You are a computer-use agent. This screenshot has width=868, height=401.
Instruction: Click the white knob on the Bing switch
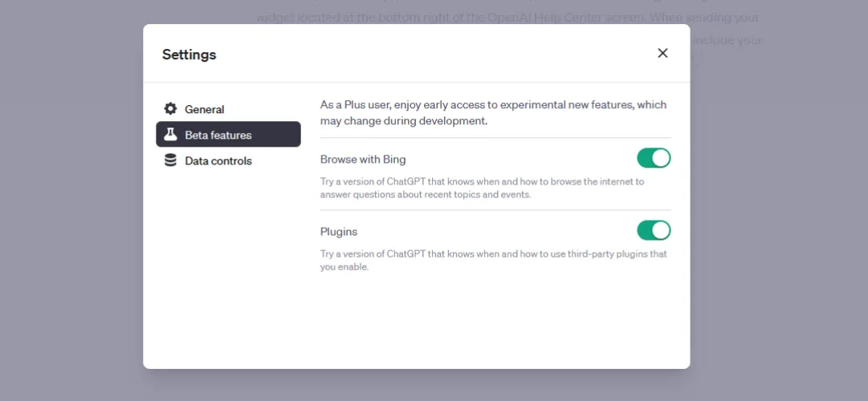coord(661,158)
